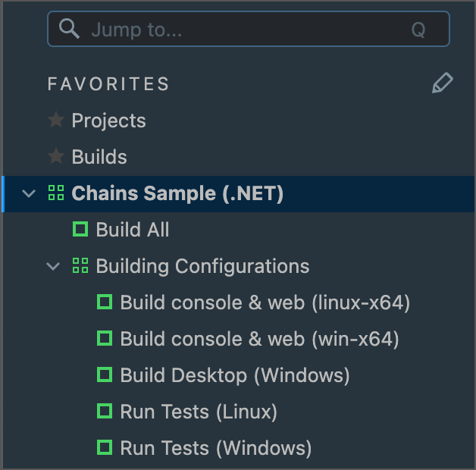Collapse the Chains Sample (.NET) project
The width and height of the screenshot is (476, 470).
(x=30, y=193)
